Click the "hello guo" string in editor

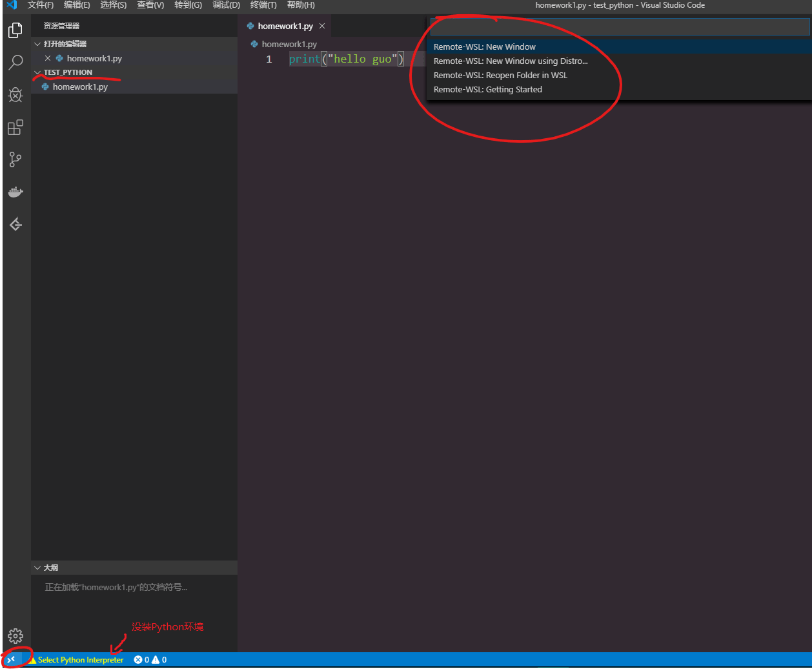tap(362, 59)
